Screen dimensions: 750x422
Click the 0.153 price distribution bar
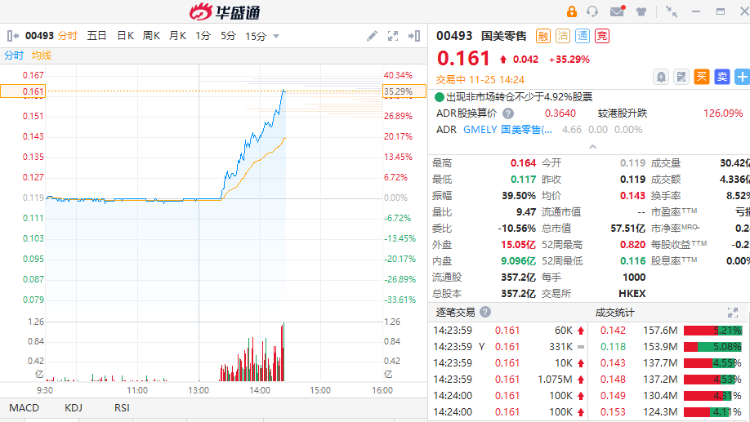point(713,412)
